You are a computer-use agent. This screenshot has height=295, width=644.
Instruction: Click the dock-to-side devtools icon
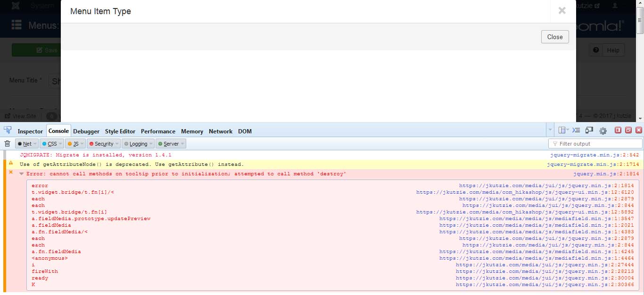(x=618, y=131)
